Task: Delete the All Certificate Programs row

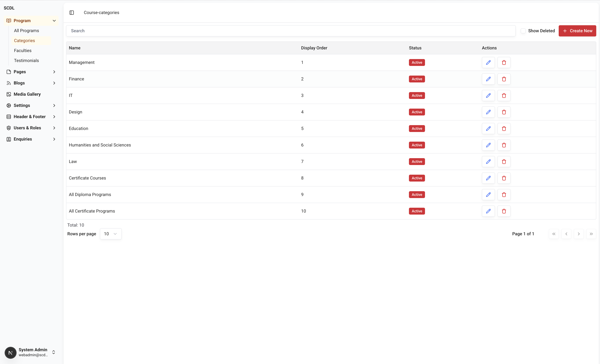Action: point(504,211)
